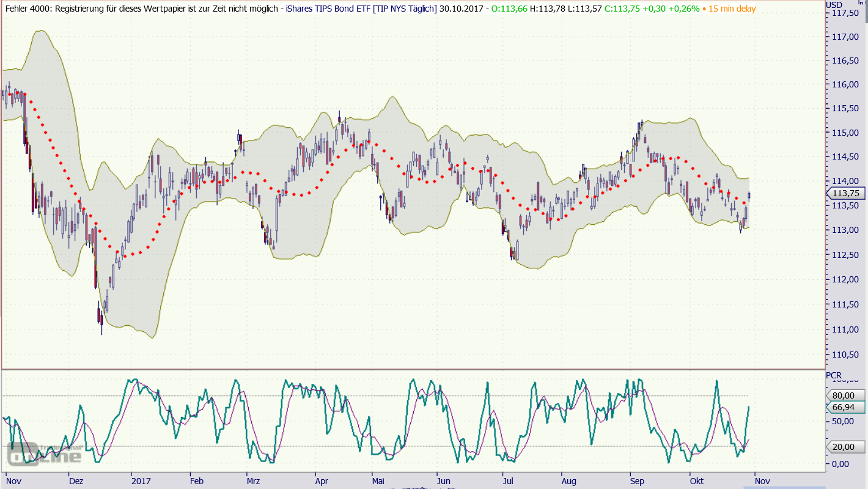Click the scale mode icon beside USD
Viewport: 868px width, 489px height.
(862, 4)
